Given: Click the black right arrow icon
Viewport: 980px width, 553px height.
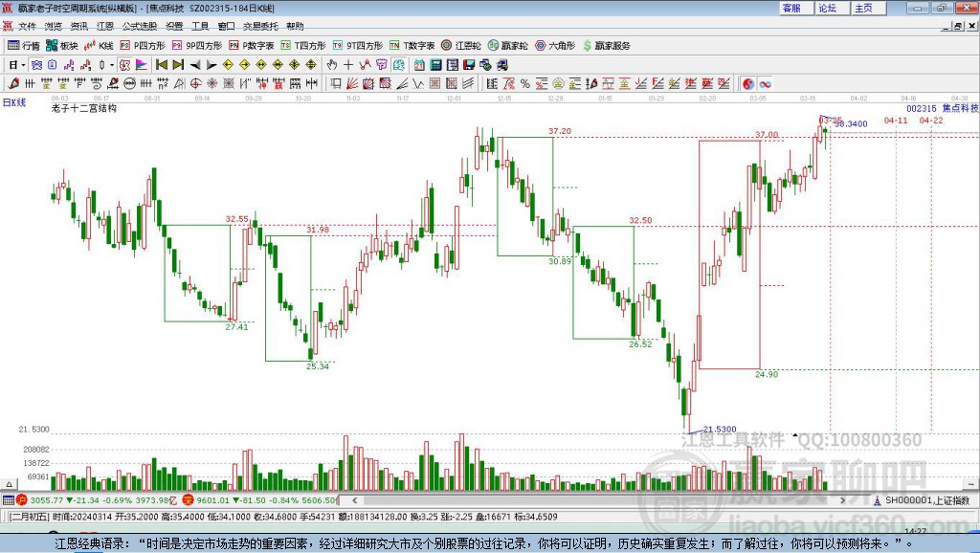Looking at the screenshot, I should point(212,64).
